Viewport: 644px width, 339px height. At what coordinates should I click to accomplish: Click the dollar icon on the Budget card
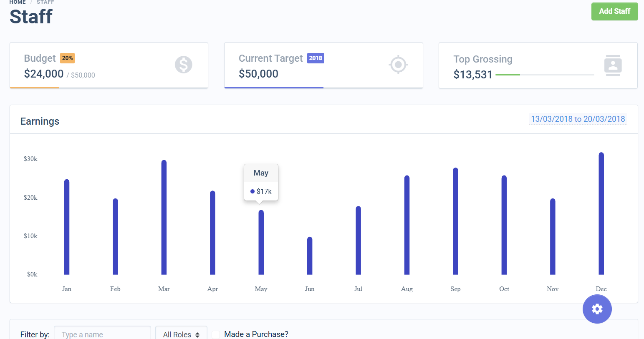184,65
